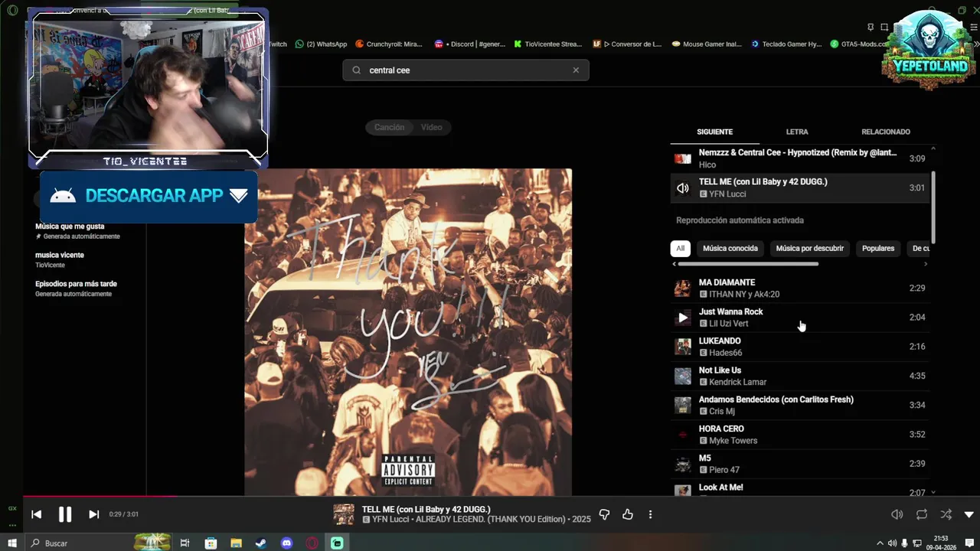Click the M5 song thumbnail

(682, 464)
